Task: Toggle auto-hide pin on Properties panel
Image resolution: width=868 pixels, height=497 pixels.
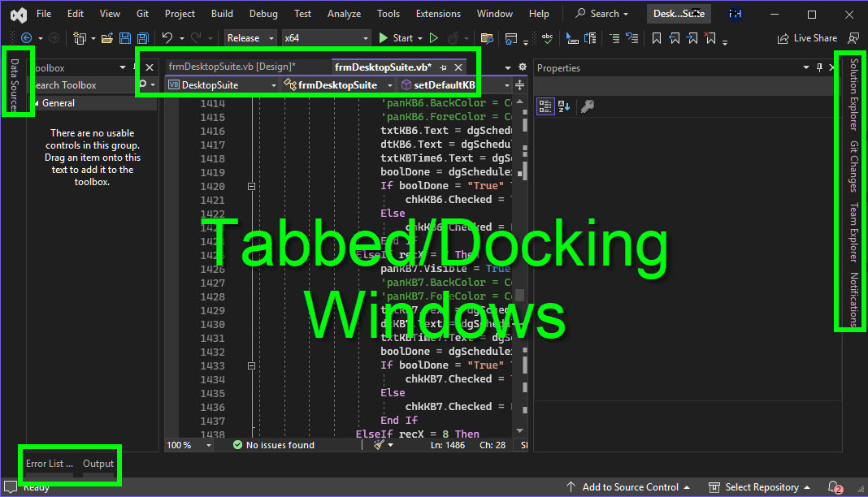Action: pyautogui.click(x=819, y=67)
